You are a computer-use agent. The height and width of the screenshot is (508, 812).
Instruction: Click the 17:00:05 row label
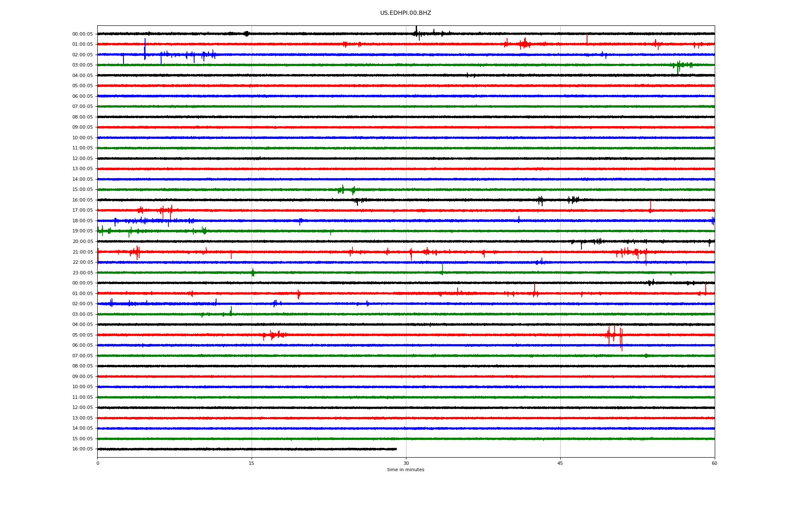coord(82,210)
